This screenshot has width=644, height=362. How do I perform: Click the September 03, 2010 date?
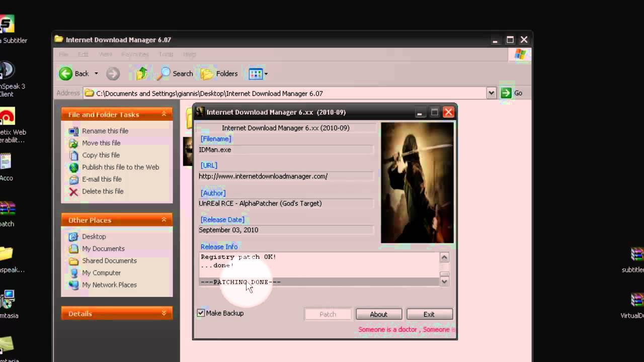coord(228,230)
